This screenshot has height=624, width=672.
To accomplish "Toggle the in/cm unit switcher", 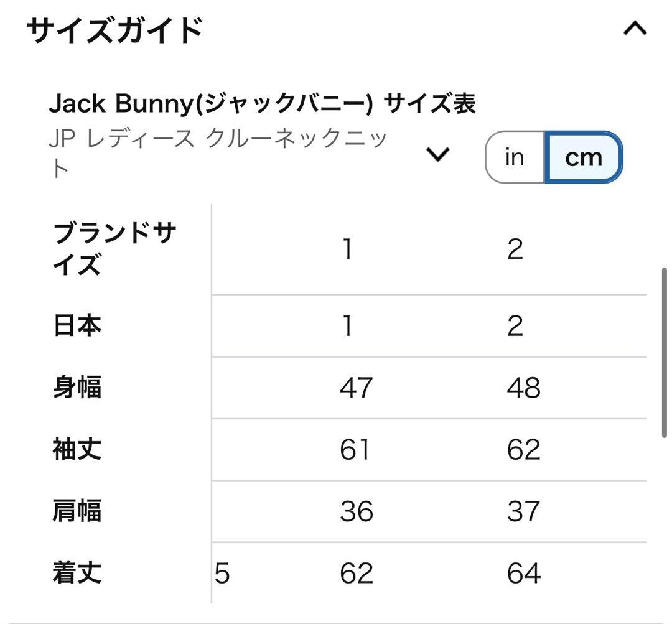I will tap(553, 157).
